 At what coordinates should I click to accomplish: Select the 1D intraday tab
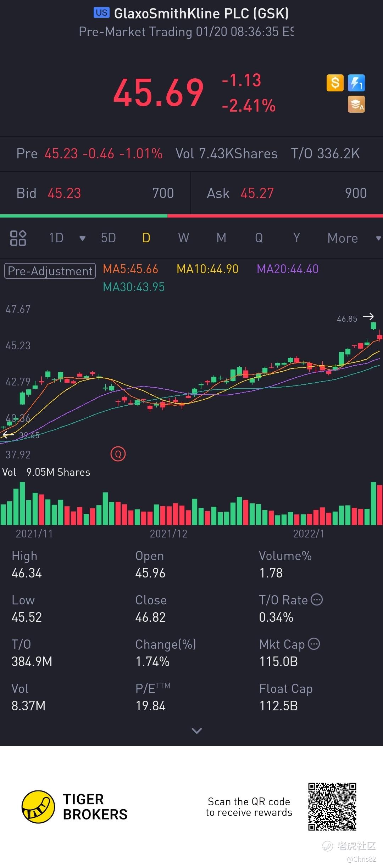(56, 238)
